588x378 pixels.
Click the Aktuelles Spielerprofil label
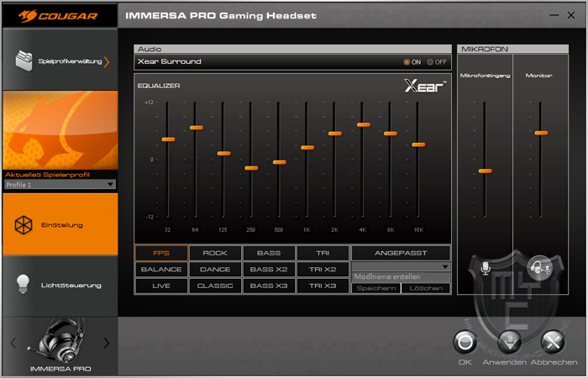coord(47,175)
